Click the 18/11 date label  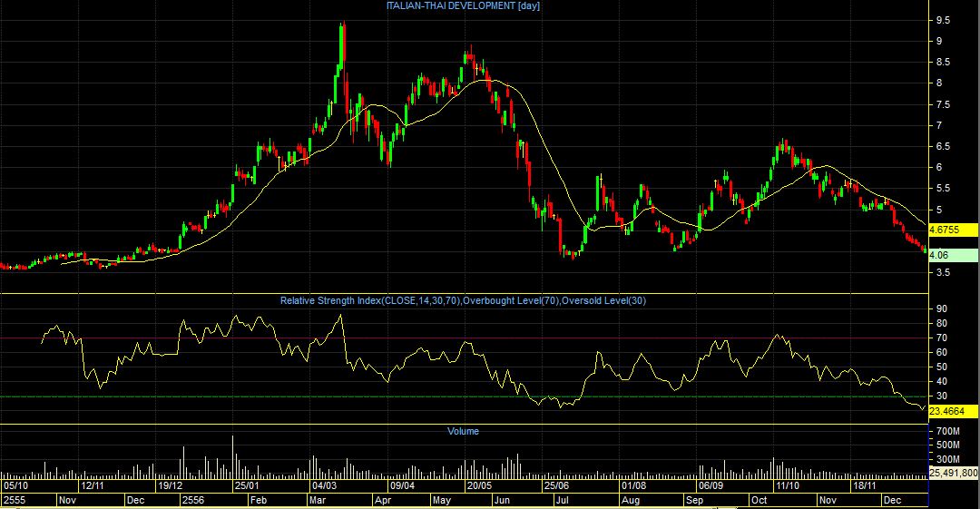[865, 486]
